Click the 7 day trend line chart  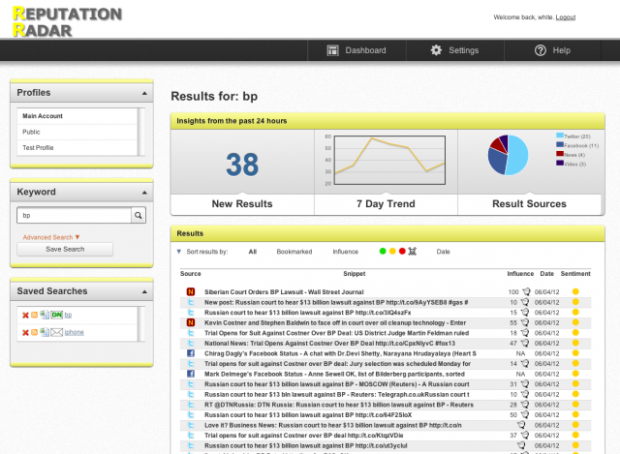click(389, 160)
